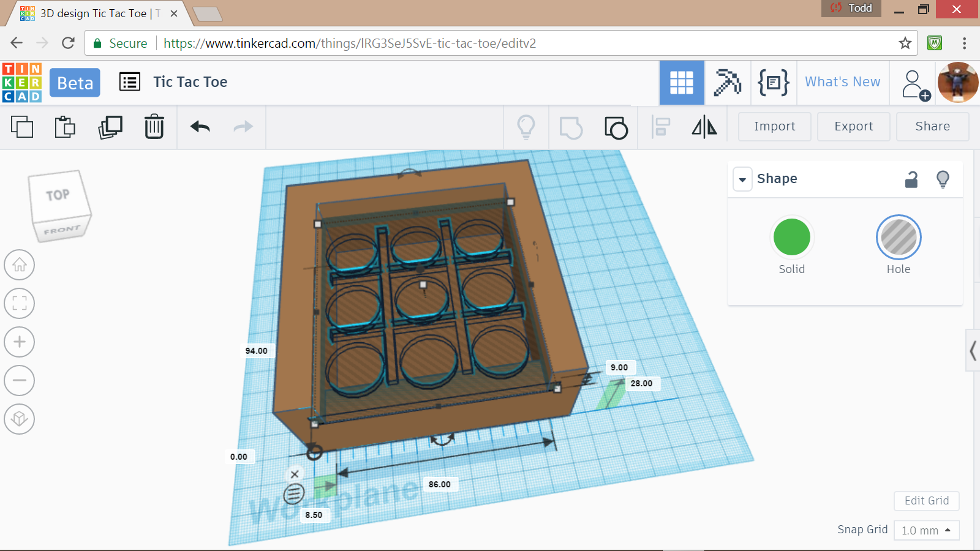Set shape to Hole

coord(899,237)
